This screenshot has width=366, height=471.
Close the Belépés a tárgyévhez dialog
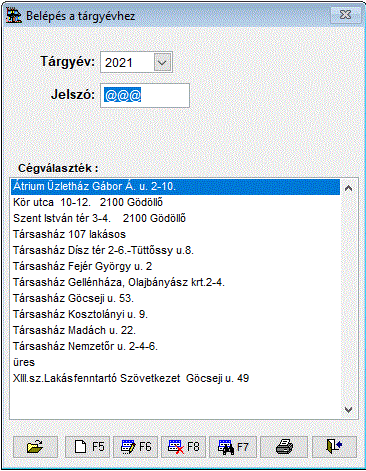coord(346,15)
